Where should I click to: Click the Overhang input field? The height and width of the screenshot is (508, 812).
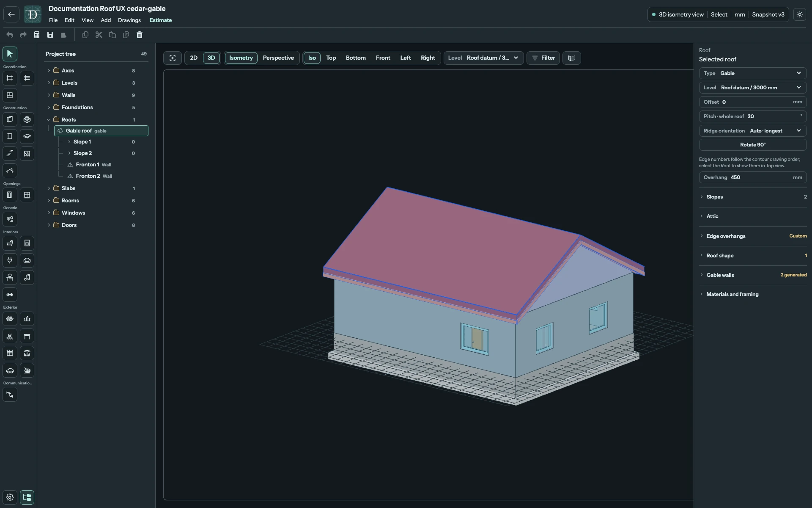tap(752, 177)
